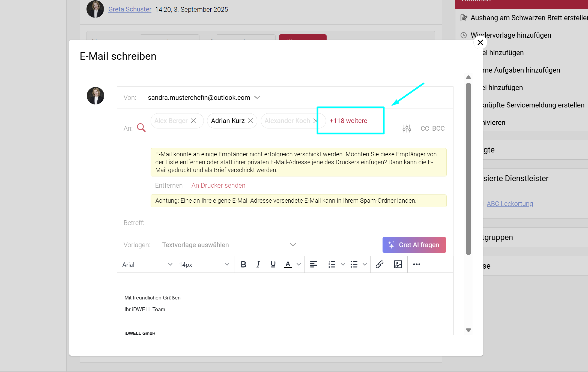
Task: Remove Alex Berger recipient chip
Action: click(193, 121)
